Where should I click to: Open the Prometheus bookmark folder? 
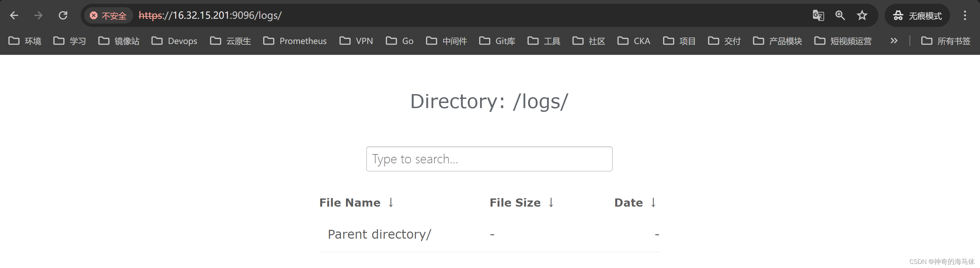point(295,41)
